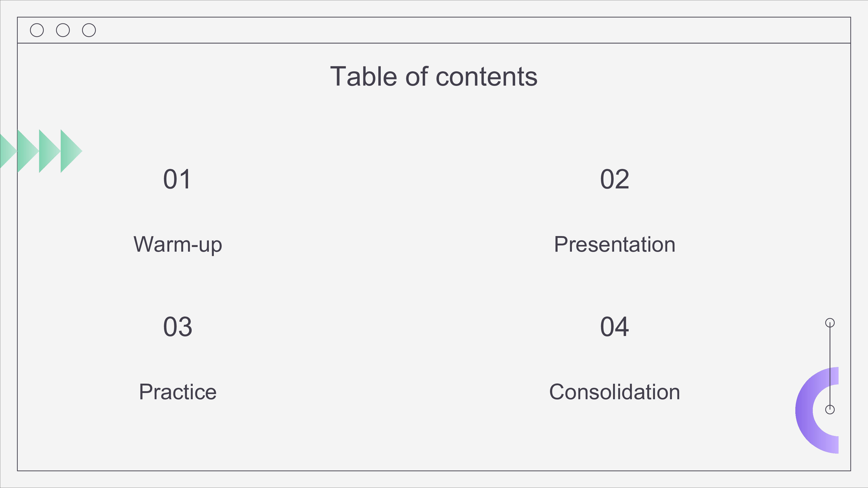Select the leftmost partial green triangle

click(8, 151)
